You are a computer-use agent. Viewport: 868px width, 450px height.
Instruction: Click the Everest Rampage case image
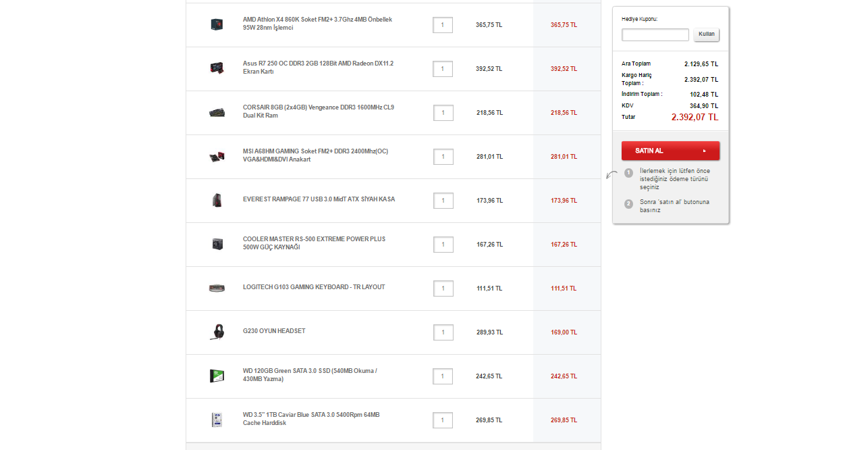[x=217, y=200]
